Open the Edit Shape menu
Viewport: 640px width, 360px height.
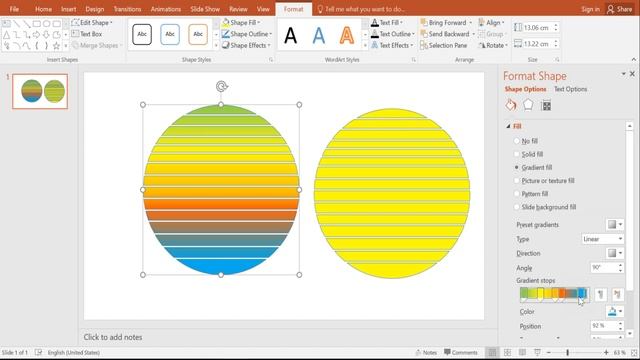pos(91,23)
